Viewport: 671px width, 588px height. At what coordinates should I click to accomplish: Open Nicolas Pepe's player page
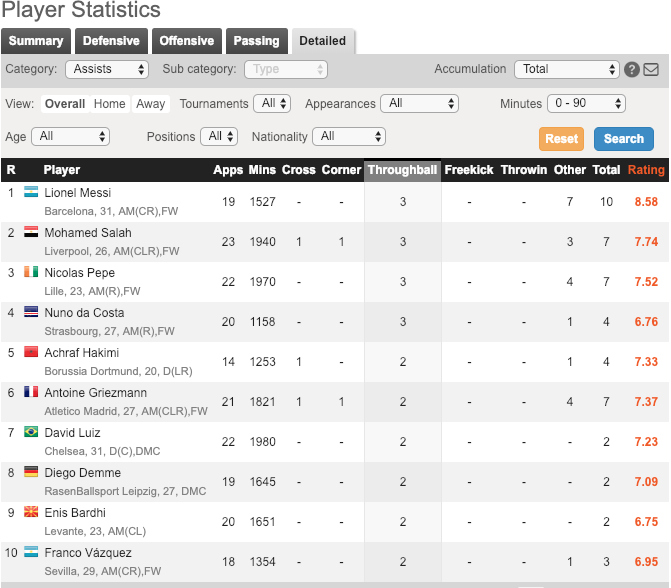coord(80,273)
